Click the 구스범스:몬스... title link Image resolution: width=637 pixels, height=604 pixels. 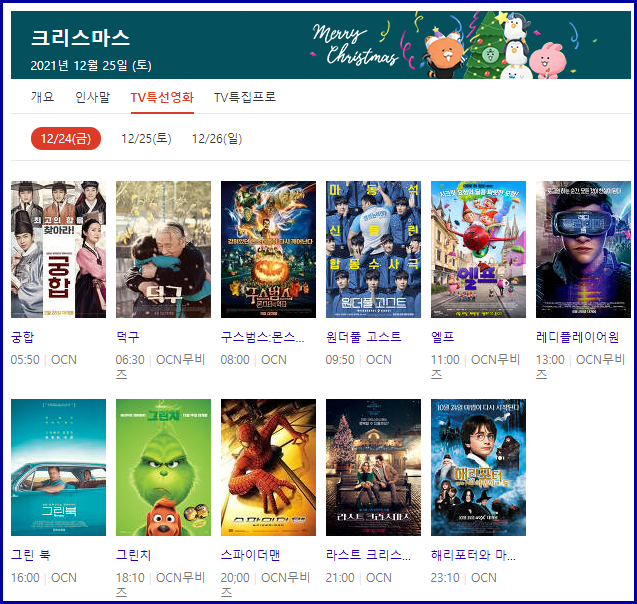click(x=262, y=337)
